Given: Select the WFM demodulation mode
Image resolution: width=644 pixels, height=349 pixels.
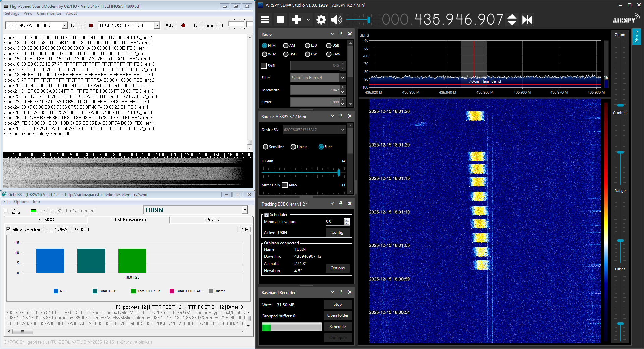Looking at the screenshot, I should point(265,54).
